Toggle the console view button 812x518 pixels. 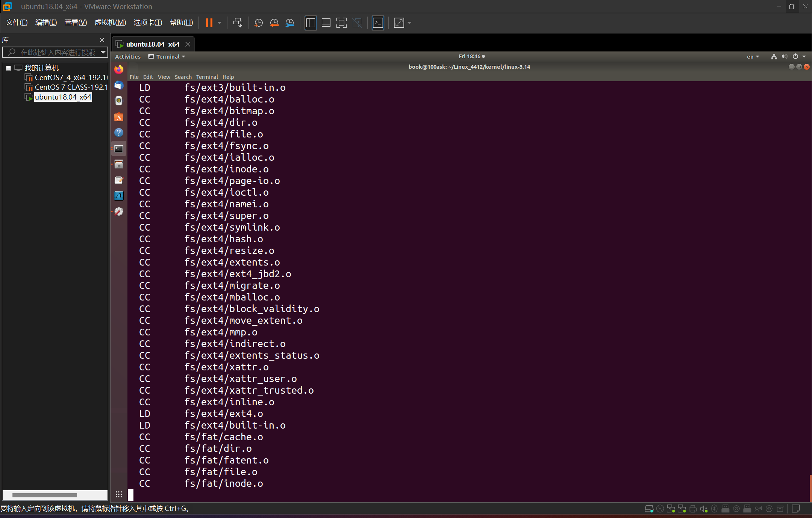coord(378,23)
